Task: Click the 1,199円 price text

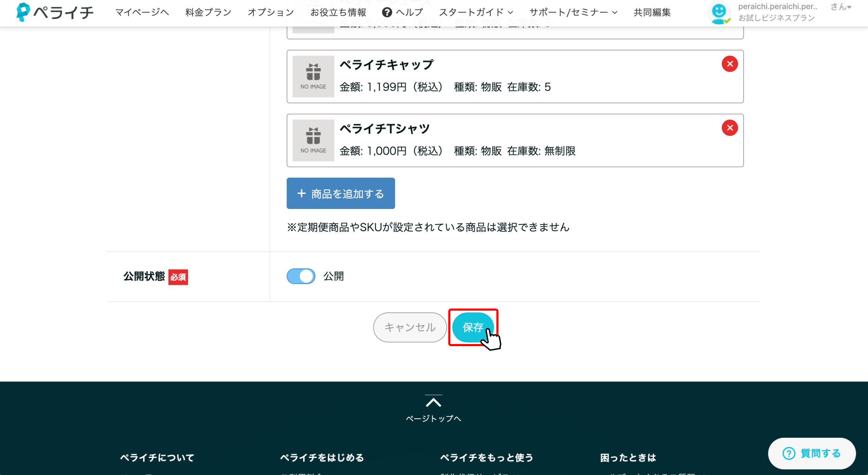Action: [x=387, y=87]
